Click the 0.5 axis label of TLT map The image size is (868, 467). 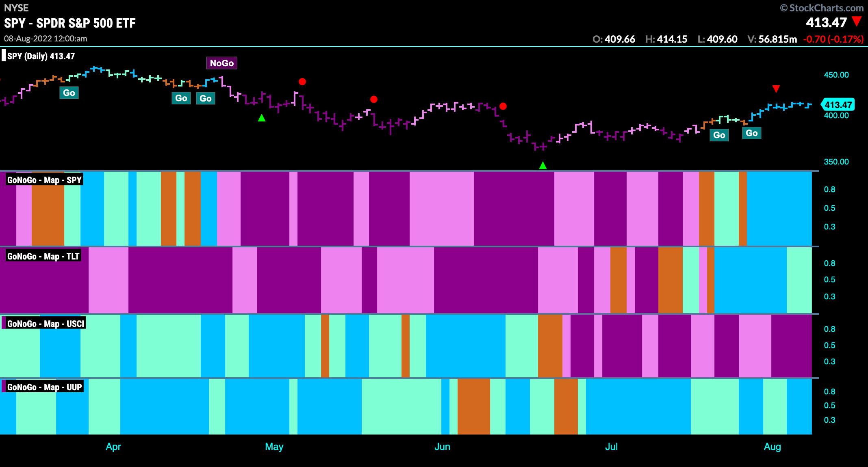pyautogui.click(x=829, y=279)
